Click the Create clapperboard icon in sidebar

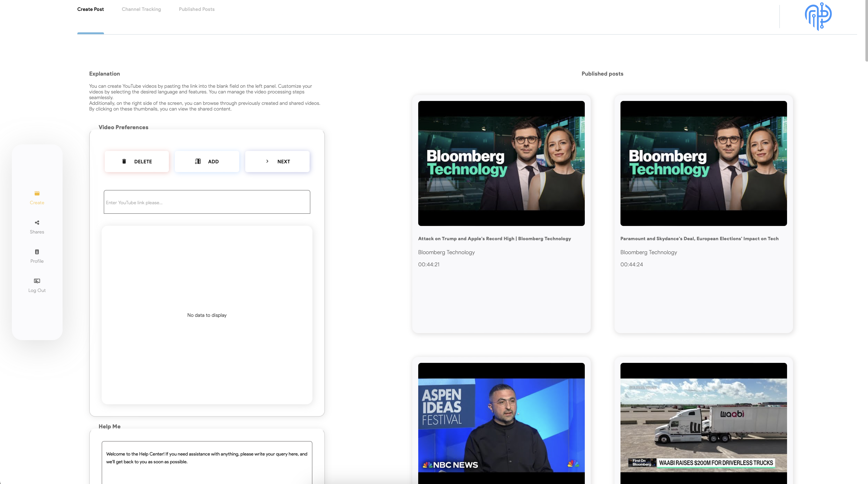pyautogui.click(x=37, y=193)
